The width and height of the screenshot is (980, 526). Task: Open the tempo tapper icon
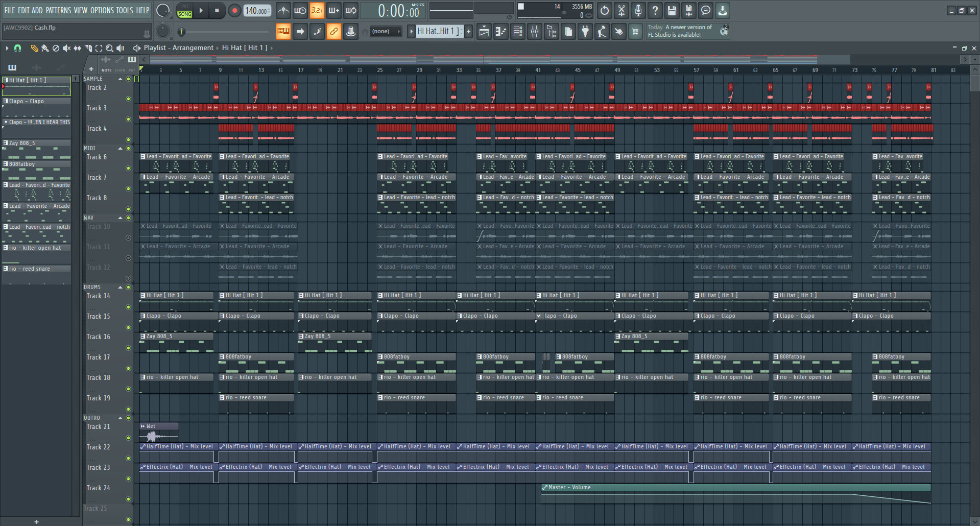(x=602, y=32)
